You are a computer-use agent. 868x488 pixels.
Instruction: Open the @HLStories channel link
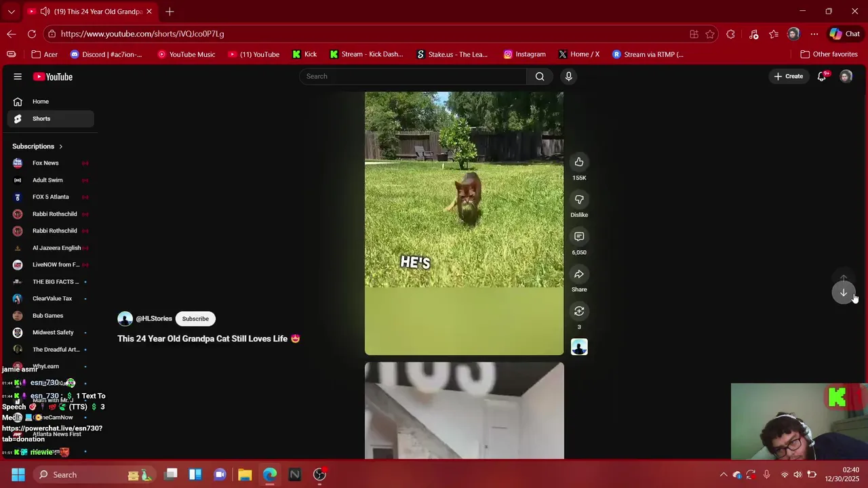point(154,319)
